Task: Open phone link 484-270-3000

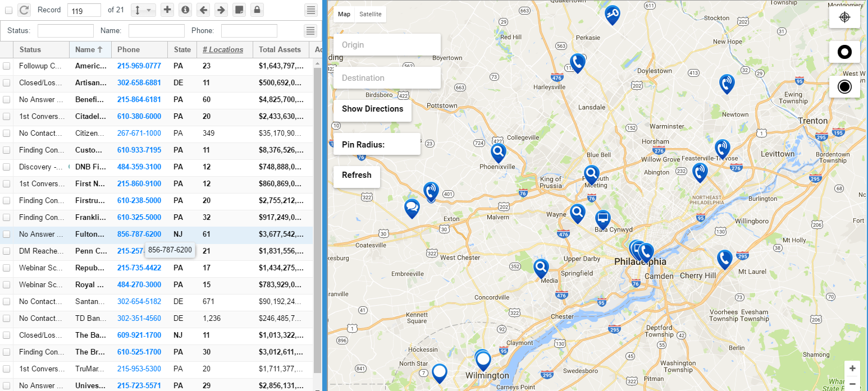Action: click(139, 285)
